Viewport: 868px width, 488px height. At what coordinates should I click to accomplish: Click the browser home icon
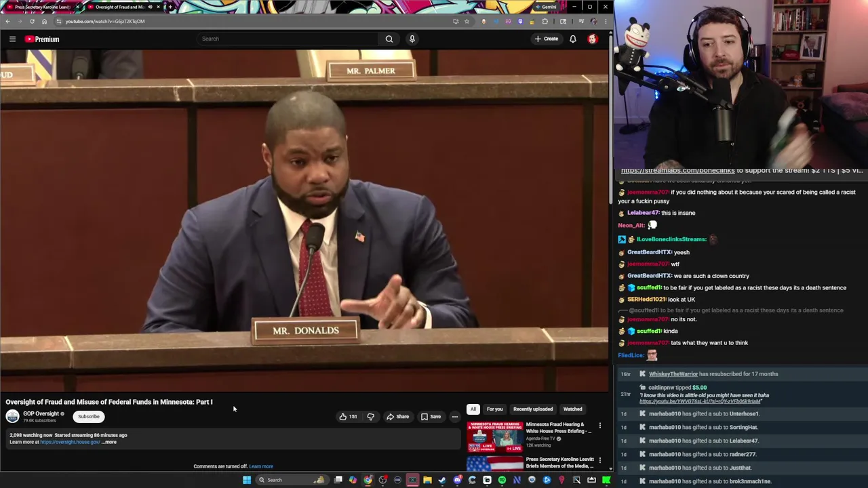coord(44,21)
